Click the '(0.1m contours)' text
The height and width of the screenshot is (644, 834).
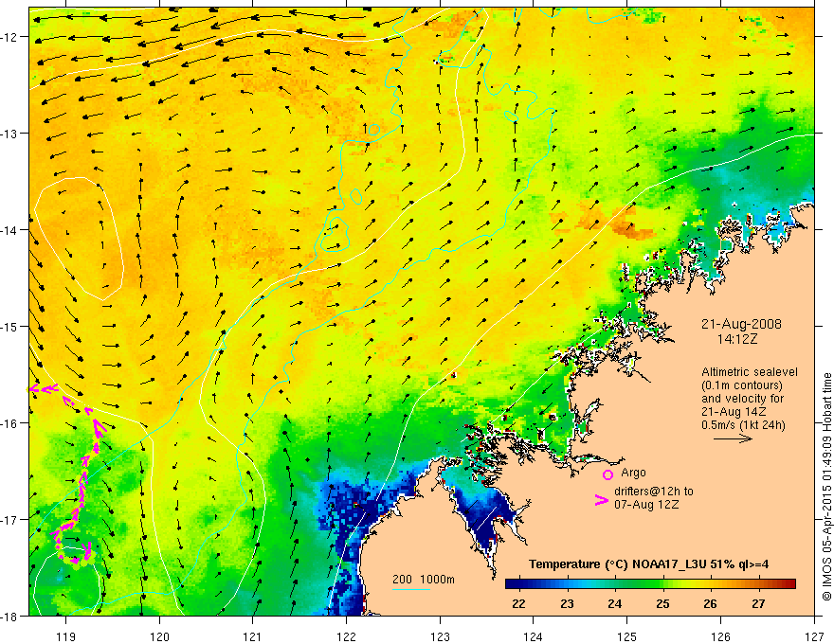click(742, 385)
